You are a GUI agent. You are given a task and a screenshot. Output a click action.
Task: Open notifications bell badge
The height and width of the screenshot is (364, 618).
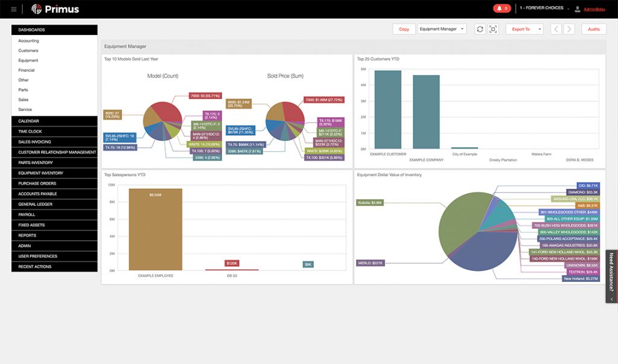point(502,8)
